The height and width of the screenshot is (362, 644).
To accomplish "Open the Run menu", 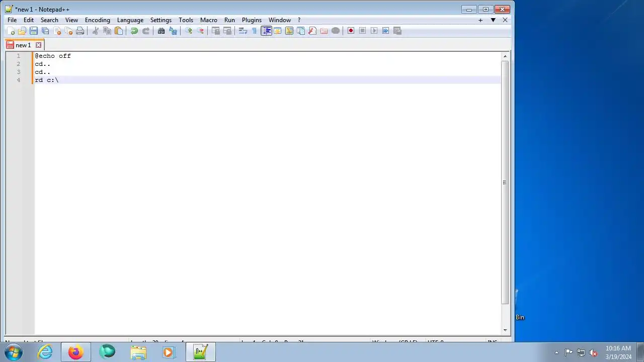I will pyautogui.click(x=229, y=20).
